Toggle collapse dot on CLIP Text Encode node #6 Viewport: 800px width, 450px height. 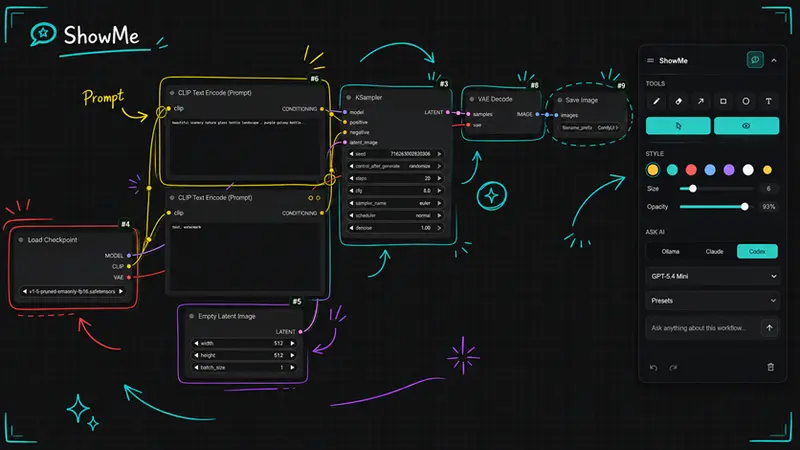[172, 93]
